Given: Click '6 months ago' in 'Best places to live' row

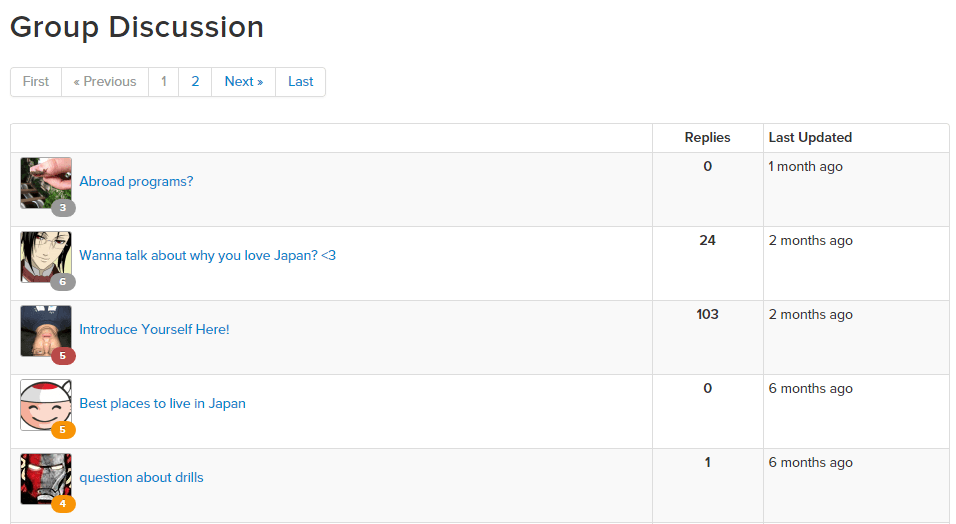Looking at the screenshot, I should pyautogui.click(x=810, y=389).
